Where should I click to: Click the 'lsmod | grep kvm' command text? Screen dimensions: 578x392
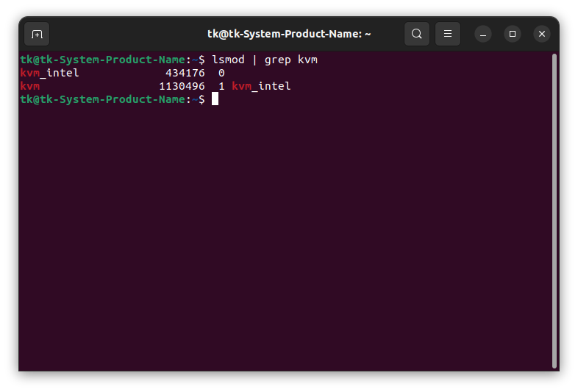coord(264,60)
